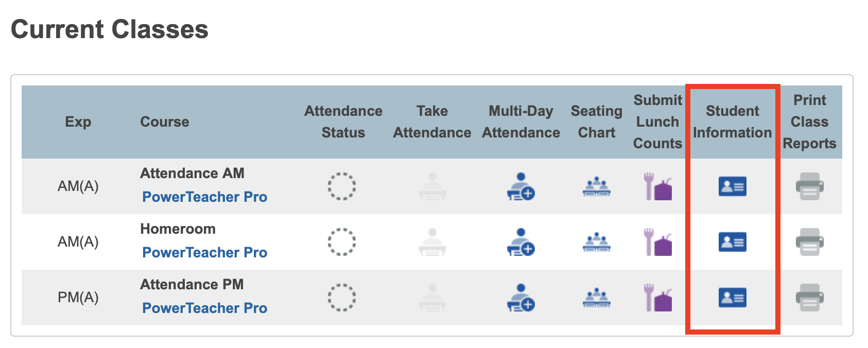Screen dimensions: 868x348
Task: Click the Attendance Status indicator for Homeroom
Action: (342, 242)
